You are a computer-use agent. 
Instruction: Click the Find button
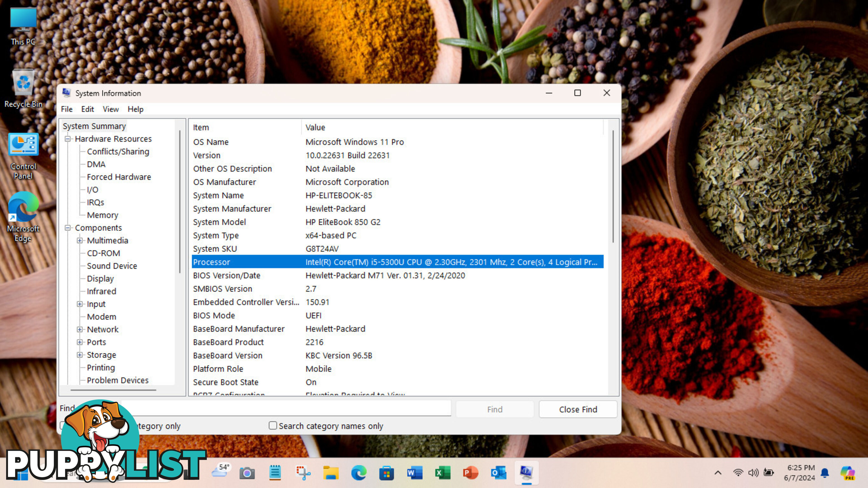(x=495, y=409)
